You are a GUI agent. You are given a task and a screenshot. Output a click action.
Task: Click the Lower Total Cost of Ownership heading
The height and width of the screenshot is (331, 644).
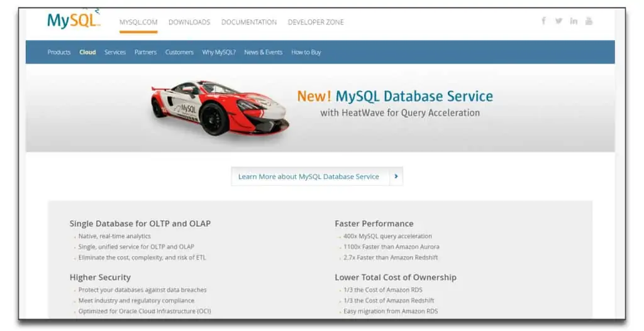pos(396,277)
